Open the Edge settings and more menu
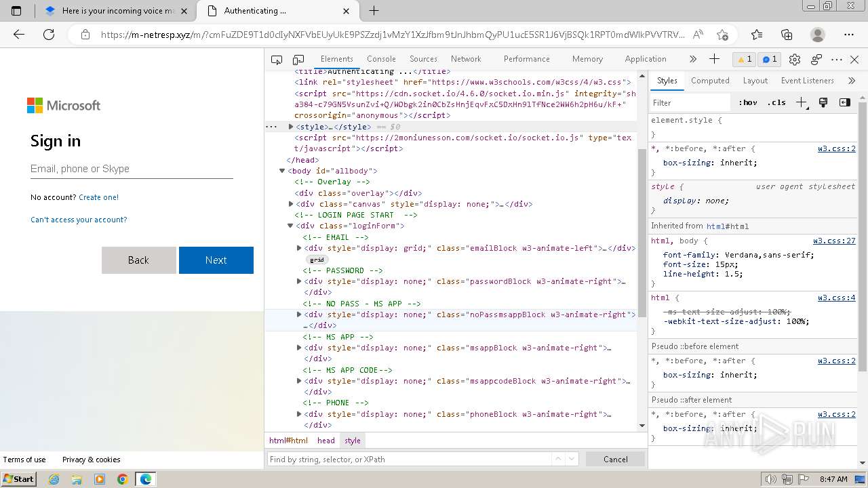868x488 pixels. click(x=849, y=35)
